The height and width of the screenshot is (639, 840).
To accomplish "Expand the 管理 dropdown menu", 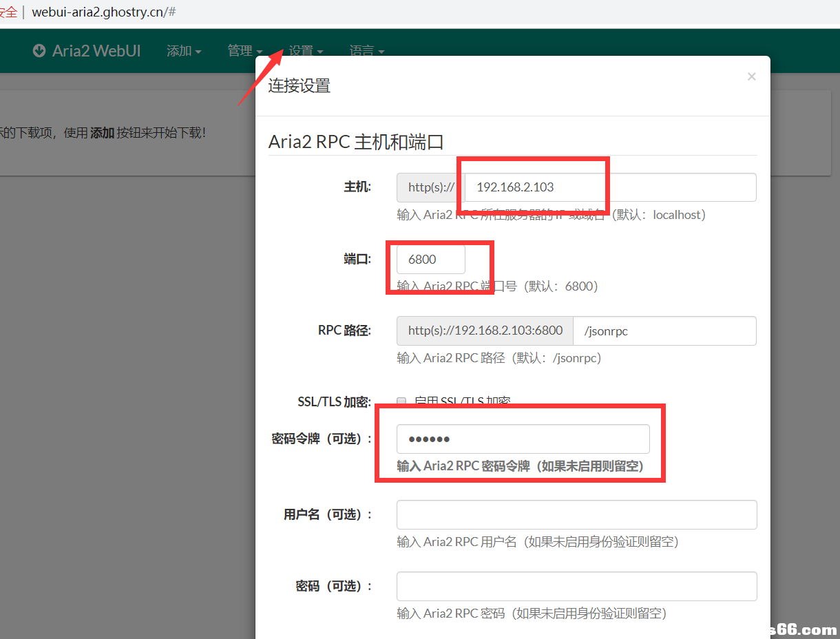I will tap(244, 51).
